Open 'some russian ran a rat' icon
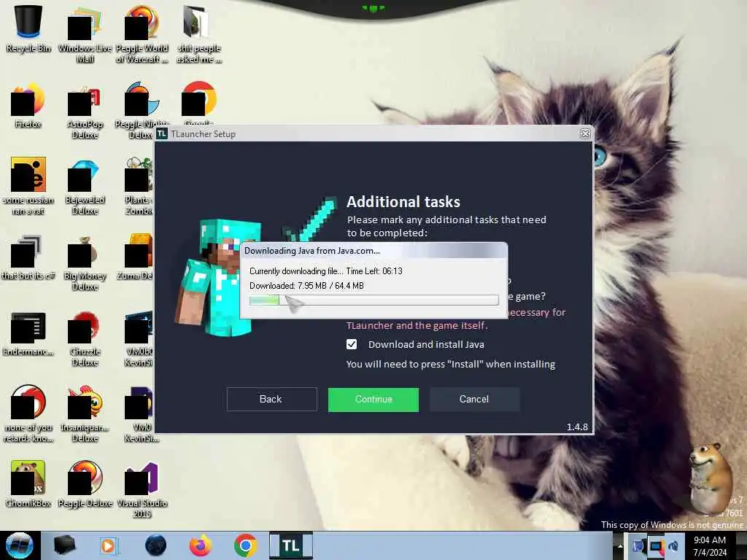Image resolution: width=747 pixels, height=560 pixels. pos(28,186)
